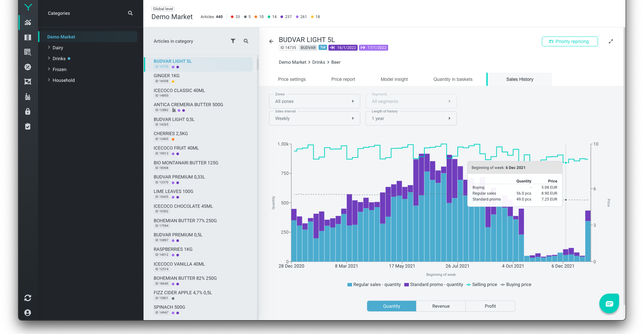Screen dimensions: 644x334
Task: Open the Sales interval dropdown
Action: [x=315, y=118]
